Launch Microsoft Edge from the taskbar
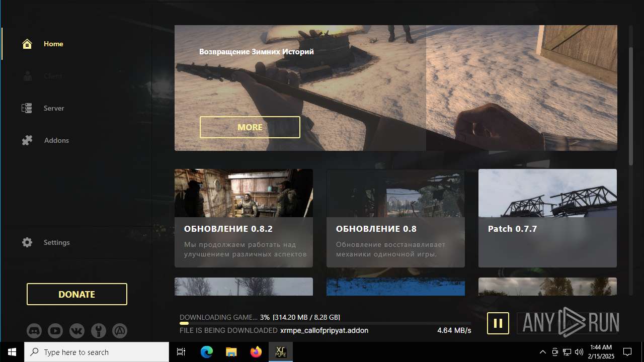The image size is (644, 362). [207, 352]
